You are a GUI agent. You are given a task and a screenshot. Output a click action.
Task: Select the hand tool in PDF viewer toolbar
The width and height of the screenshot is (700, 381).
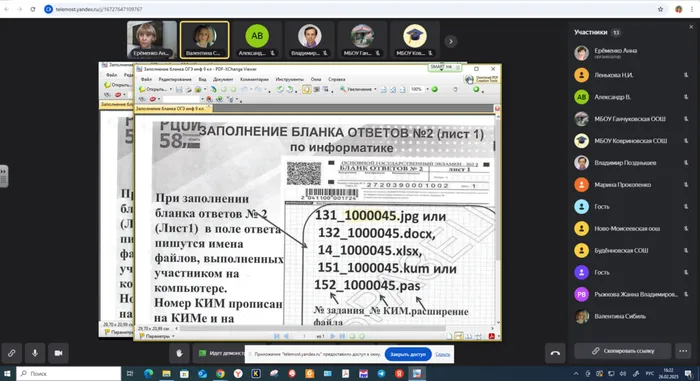[x=307, y=89]
